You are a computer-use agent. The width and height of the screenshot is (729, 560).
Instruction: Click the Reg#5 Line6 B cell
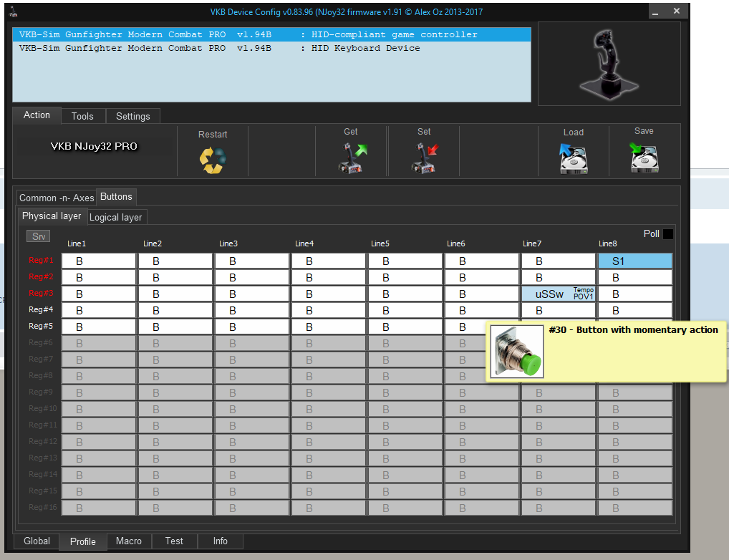tap(465, 327)
